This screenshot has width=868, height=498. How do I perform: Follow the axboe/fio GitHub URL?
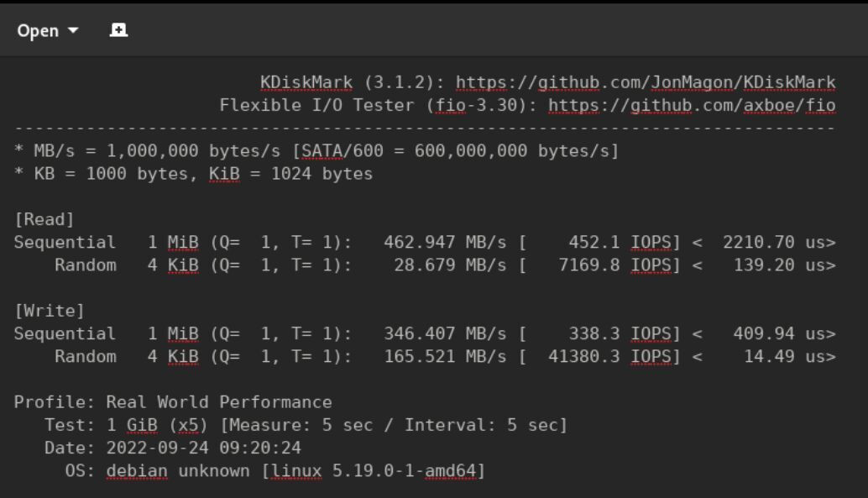click(x=692, y=105)
